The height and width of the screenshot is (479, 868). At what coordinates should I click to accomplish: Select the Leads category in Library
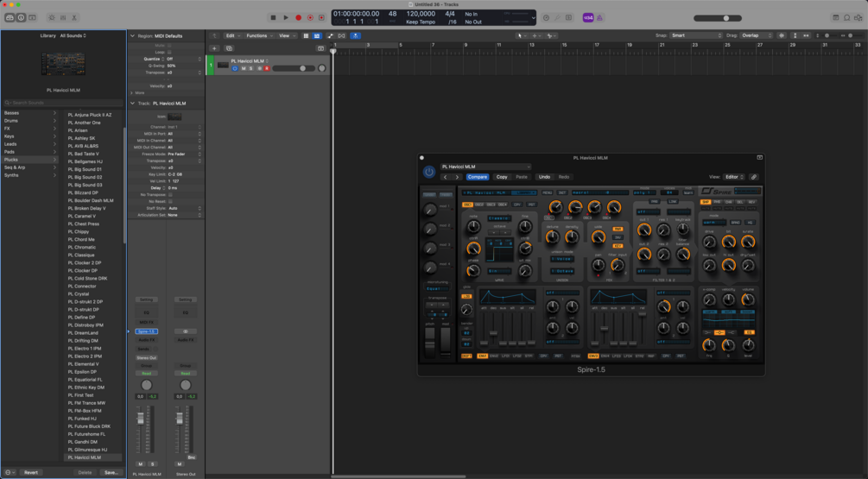click(x=29, y=144)
